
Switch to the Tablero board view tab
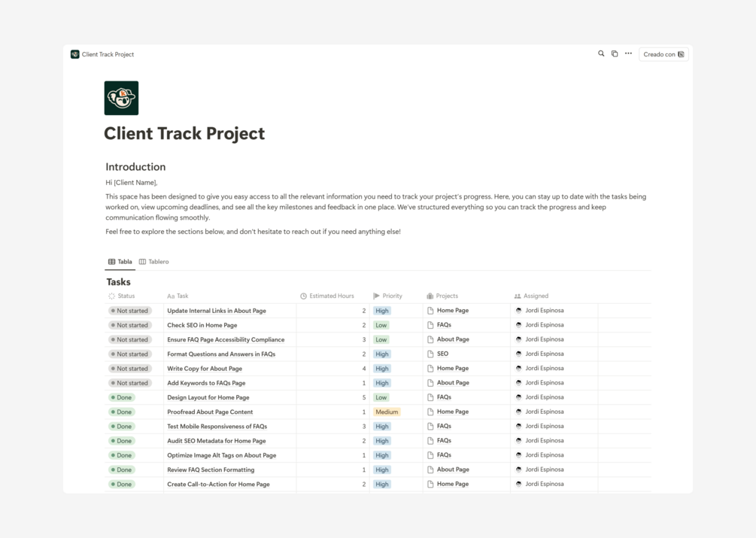(x=154, y=262)
